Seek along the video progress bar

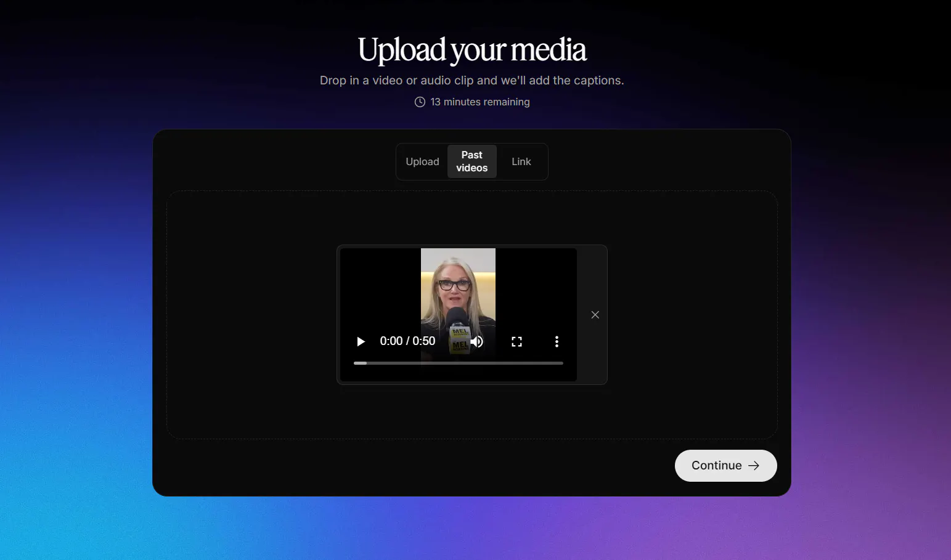tap(458, 363)
